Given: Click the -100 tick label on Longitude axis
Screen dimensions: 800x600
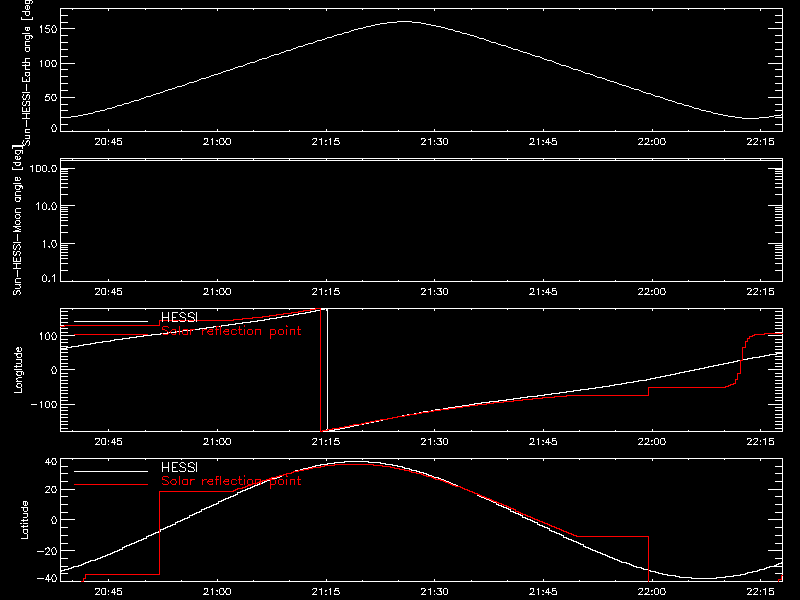Looking at the screenshot, I should (43, 404).
